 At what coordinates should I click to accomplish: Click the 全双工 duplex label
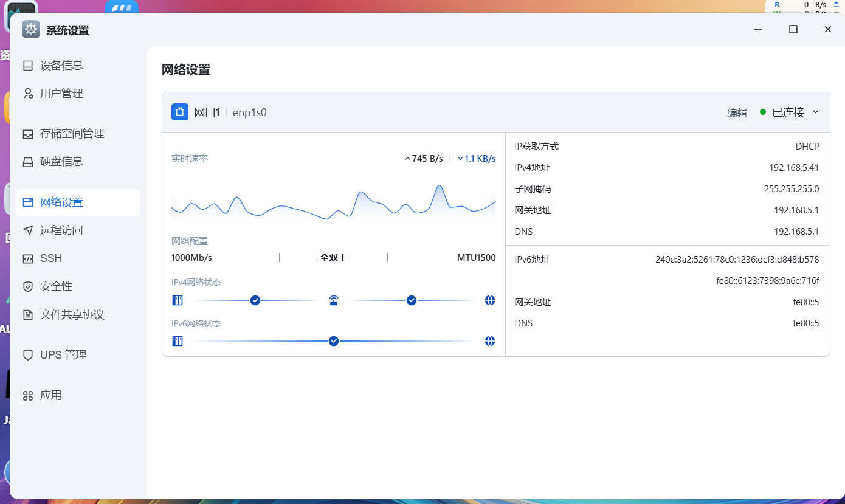[x=333, y=258]
